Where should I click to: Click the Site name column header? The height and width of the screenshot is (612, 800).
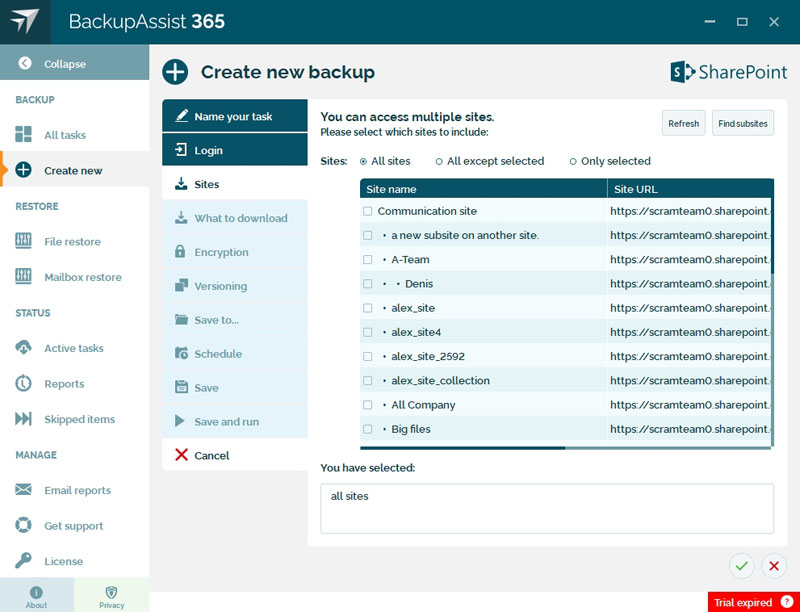click(x=484, y=189)
